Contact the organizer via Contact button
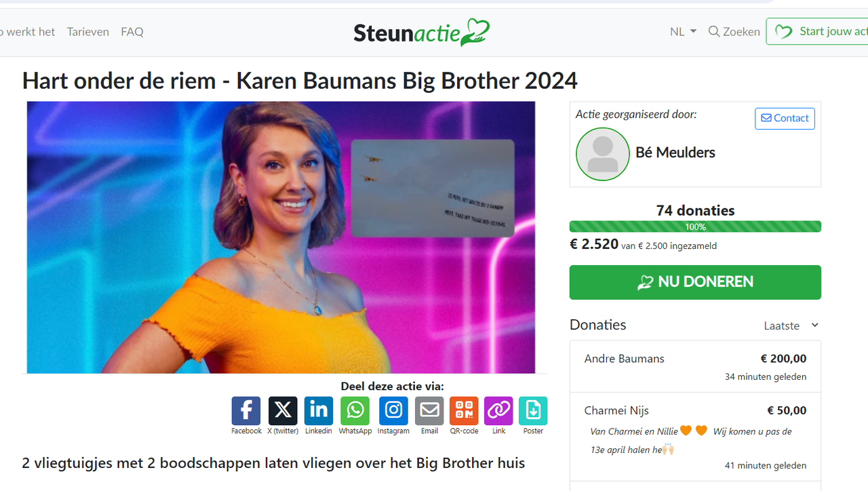The width and height of the screenshot is (868, 491). click(x=785, y=118)
